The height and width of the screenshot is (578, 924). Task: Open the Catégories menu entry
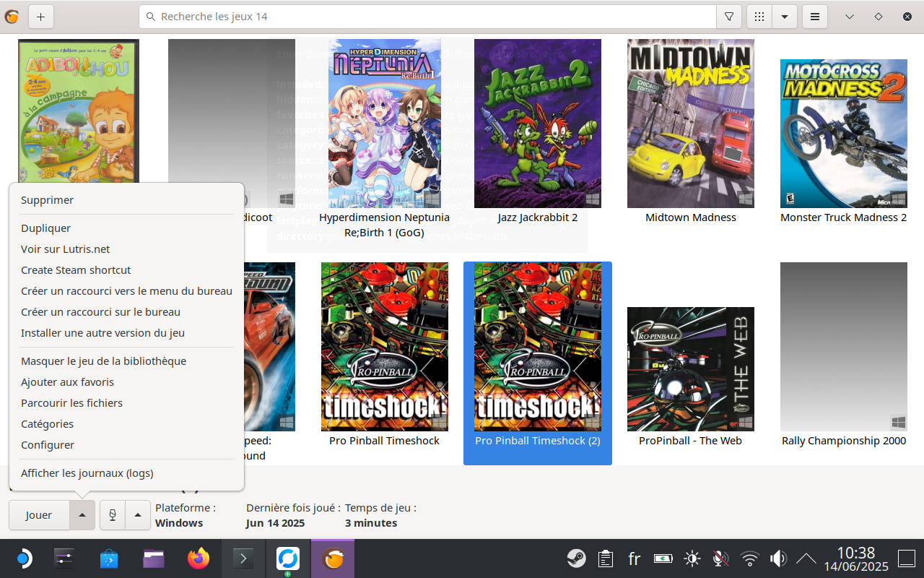coord(126,424)
